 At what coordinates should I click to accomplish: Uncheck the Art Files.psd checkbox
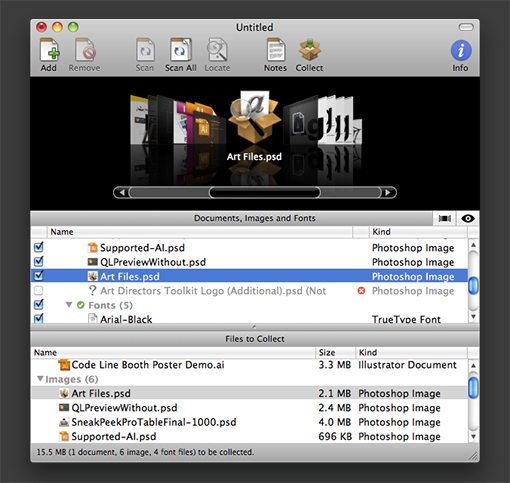tap(39, 276)
